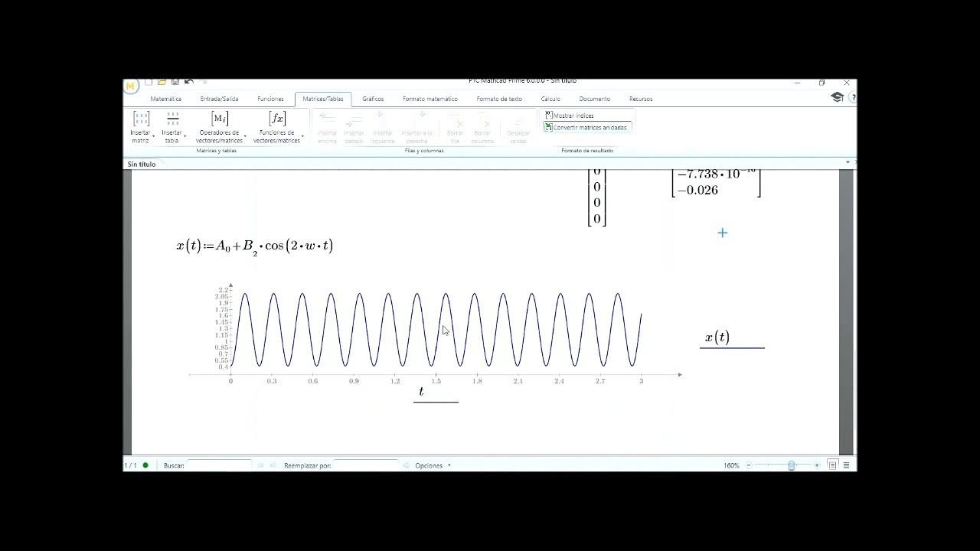Click the t x-axis expression placeholder
The width and height of the screenshot is (980, 551).
coord(421,391)
